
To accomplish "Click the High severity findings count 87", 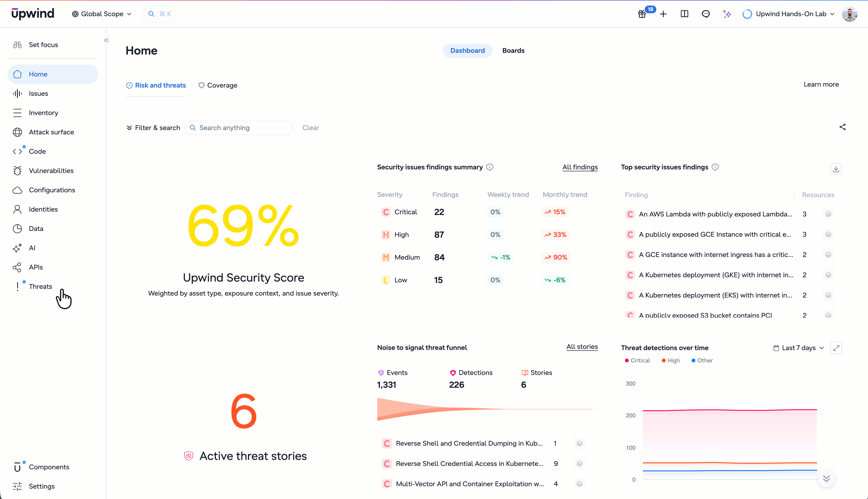I will (439, 235).
